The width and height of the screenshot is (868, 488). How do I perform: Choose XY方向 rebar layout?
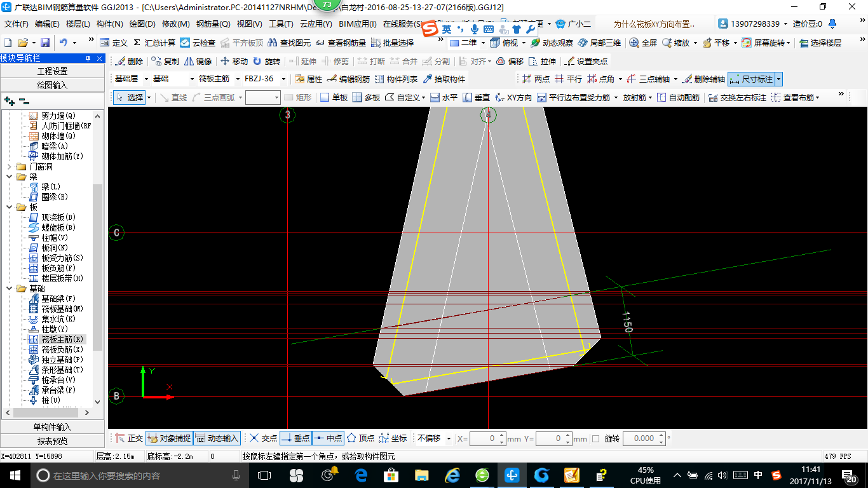tap(513, 97)
